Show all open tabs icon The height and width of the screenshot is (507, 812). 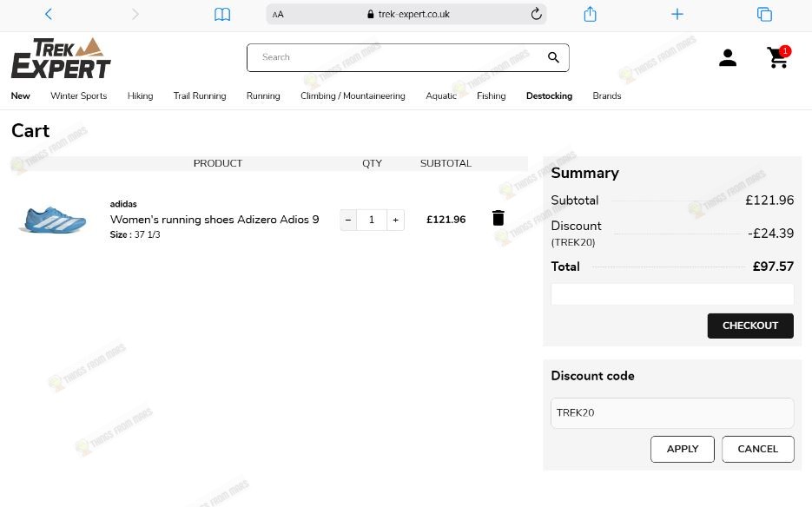tap(764, 14)
